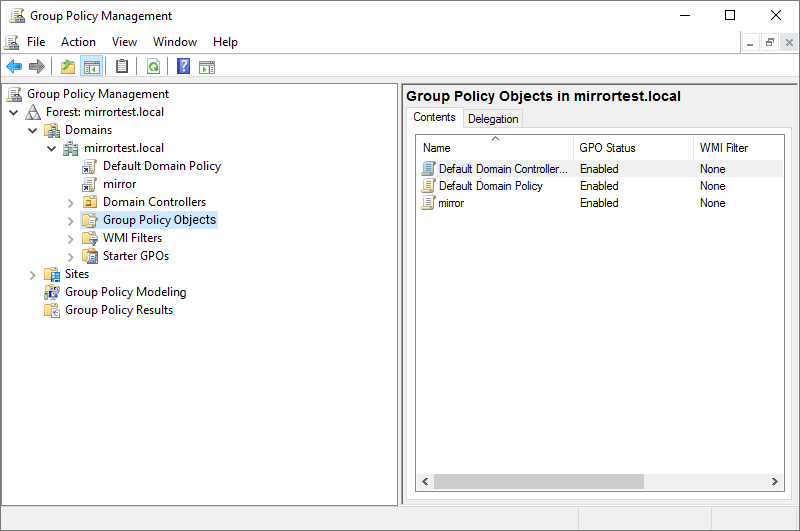The width and height of the screenshot is (800, 531).
Task: Expand the Sites node
Action: (33, 275)
